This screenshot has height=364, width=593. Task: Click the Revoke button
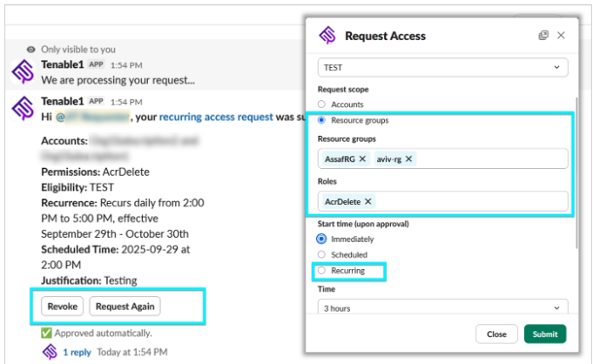click(63, 307)
